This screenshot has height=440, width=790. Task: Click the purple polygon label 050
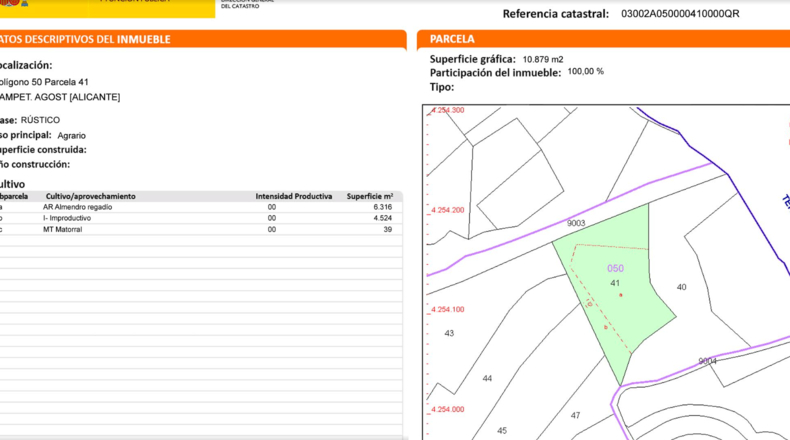coord(615,269)
